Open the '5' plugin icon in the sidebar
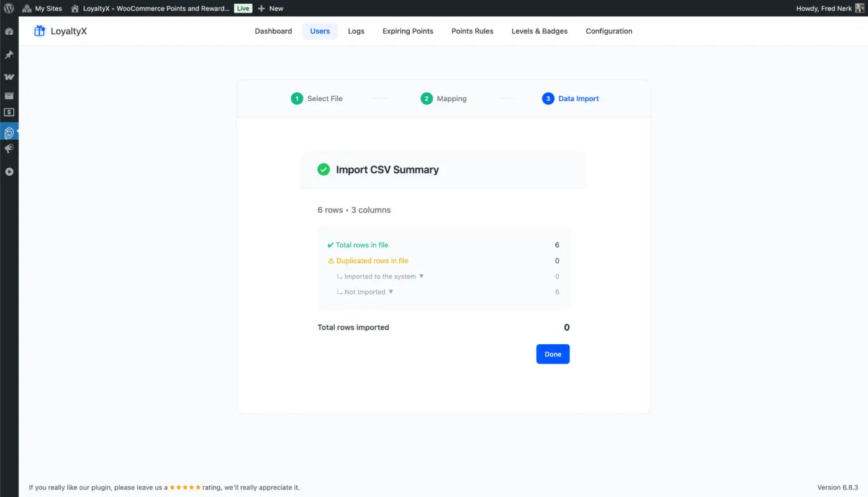The width and height of the screenshot is (868, 497). point(9,112)
